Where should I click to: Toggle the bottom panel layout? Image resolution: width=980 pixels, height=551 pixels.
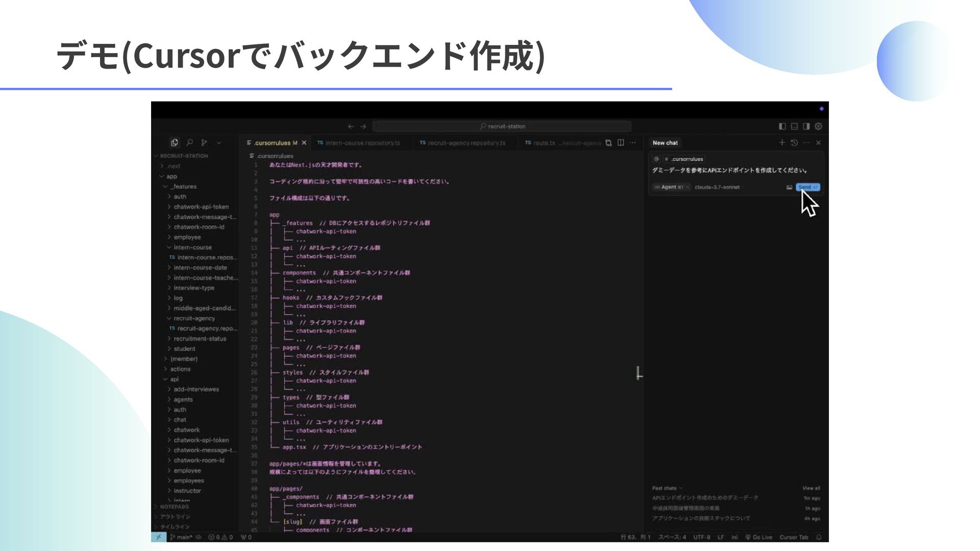coord(794,126)
